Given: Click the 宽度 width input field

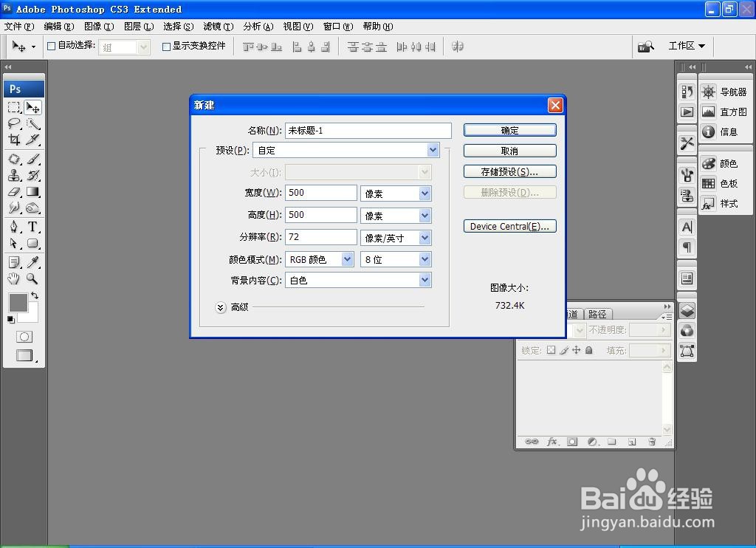Looking at the screenshot, I should coord(320,193).
